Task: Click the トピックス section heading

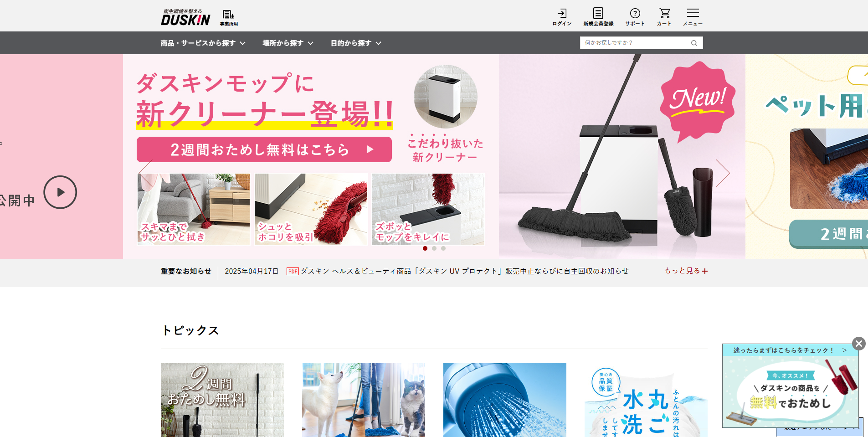Action: 190,330
